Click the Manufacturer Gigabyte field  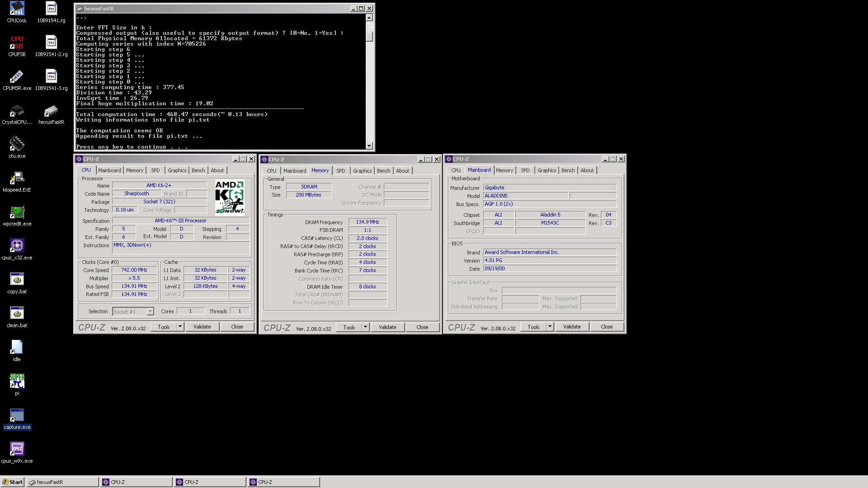coord(550,188)
